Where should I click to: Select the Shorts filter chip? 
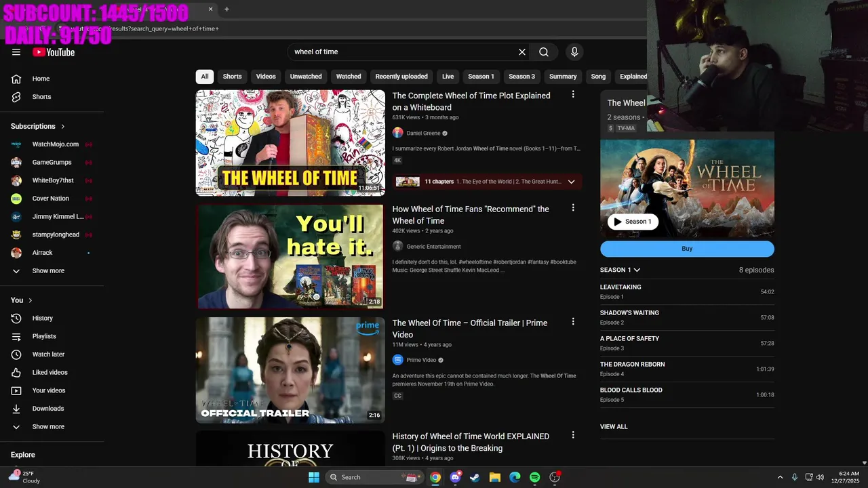[x=233, y=77]
